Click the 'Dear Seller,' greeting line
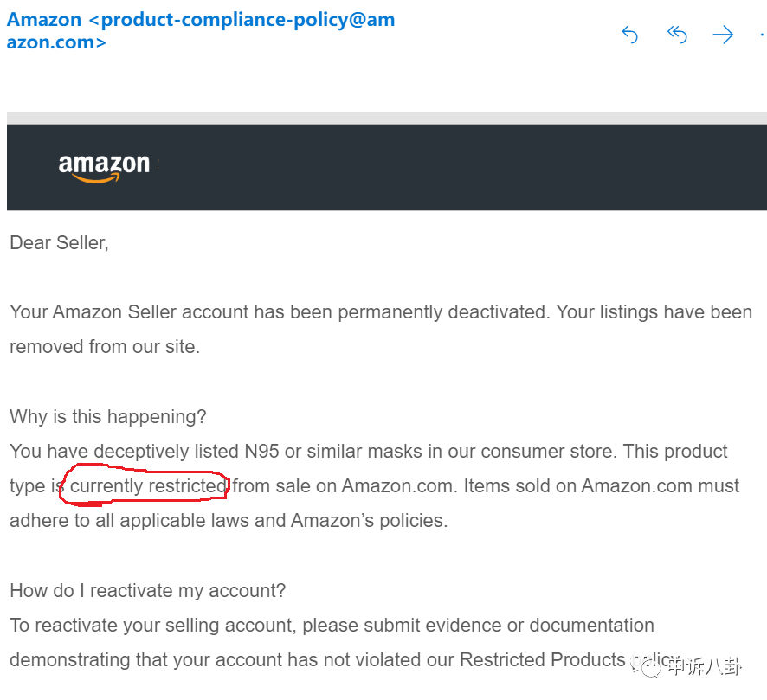This screenshot has width=767, height=700. [x=59, y=243]
